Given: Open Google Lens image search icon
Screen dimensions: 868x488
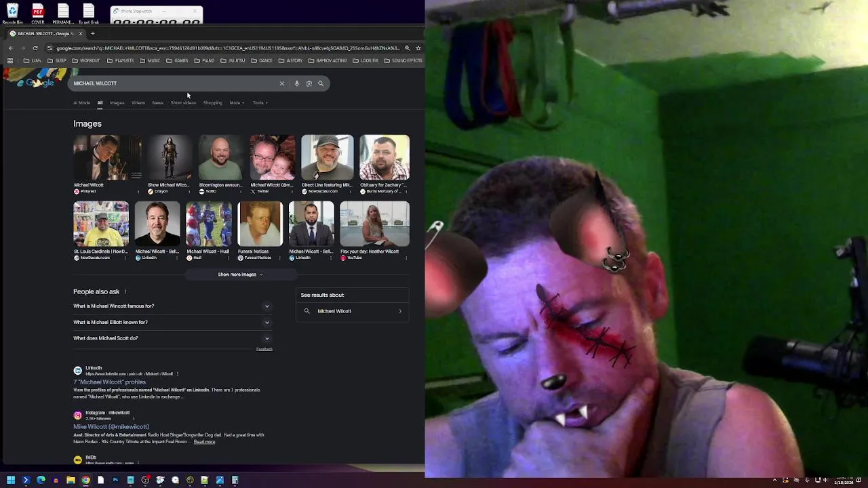Looking at the screenshot, I should coord(309,83).
